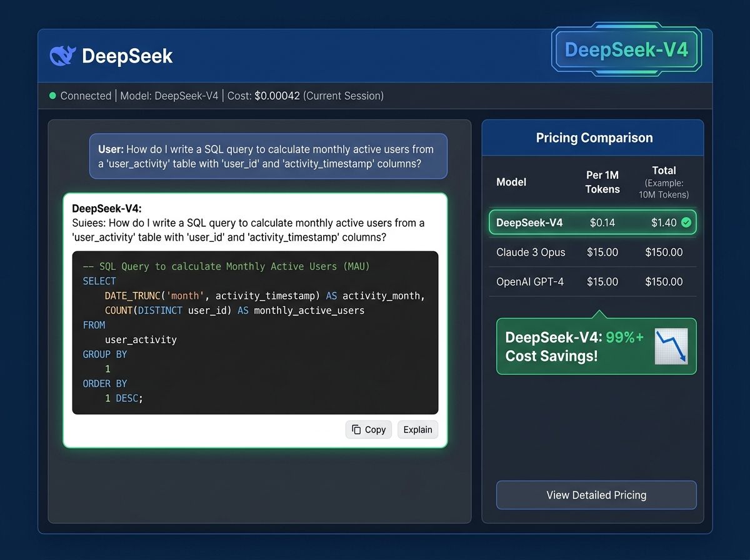Click the Copy code button
The height and width of the screenshot is (560, 750).
point(369,429)
